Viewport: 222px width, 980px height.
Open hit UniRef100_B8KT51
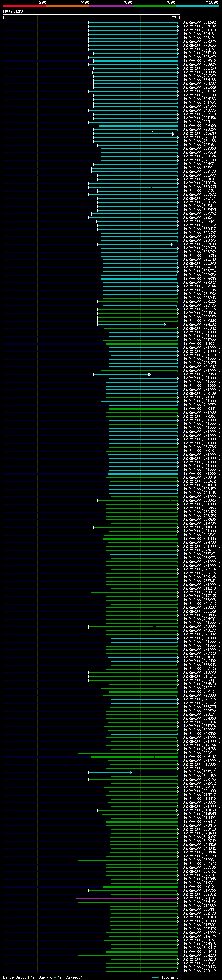tap(199, 871)
